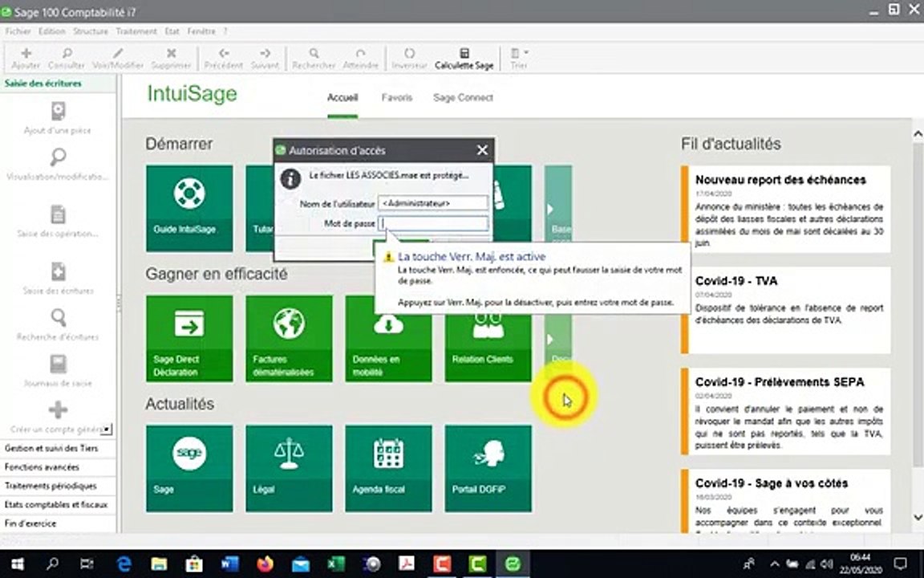This screenshot has width=924, height=578.
Task: Open Calculette Sage from toolbar
Action: click(464, 59)
